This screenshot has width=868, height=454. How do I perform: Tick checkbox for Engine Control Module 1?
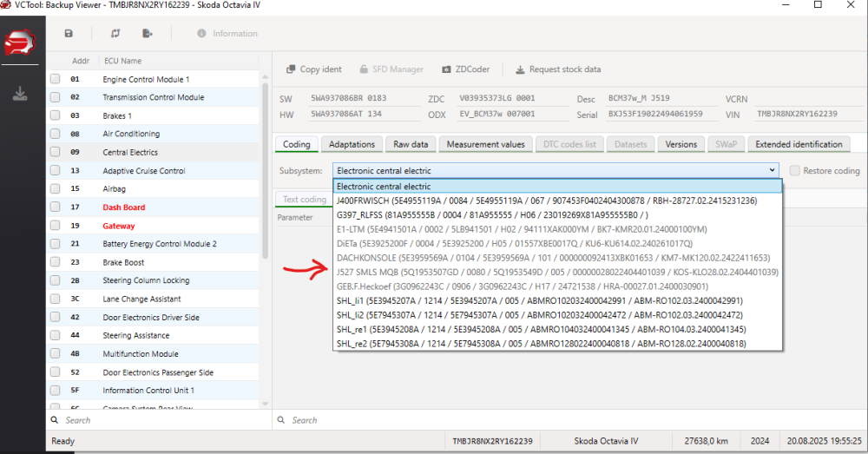point(56,79)
